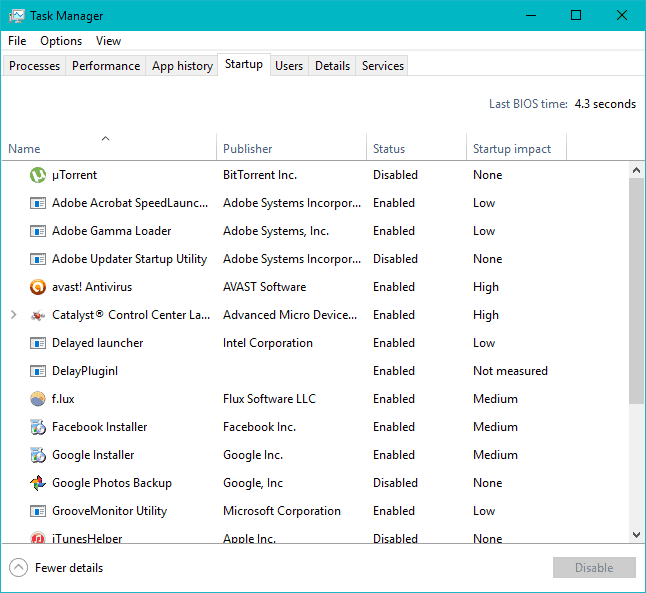The width and height of the screenshot is (646, 593).
Task: Select the µTorrent row name
Action: [x=74, y=175]
